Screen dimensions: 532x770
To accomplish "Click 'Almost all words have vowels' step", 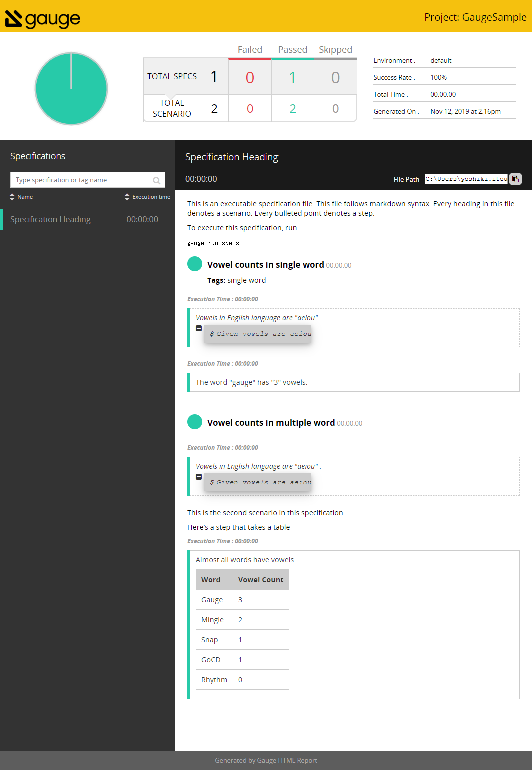I will [245, 560].
